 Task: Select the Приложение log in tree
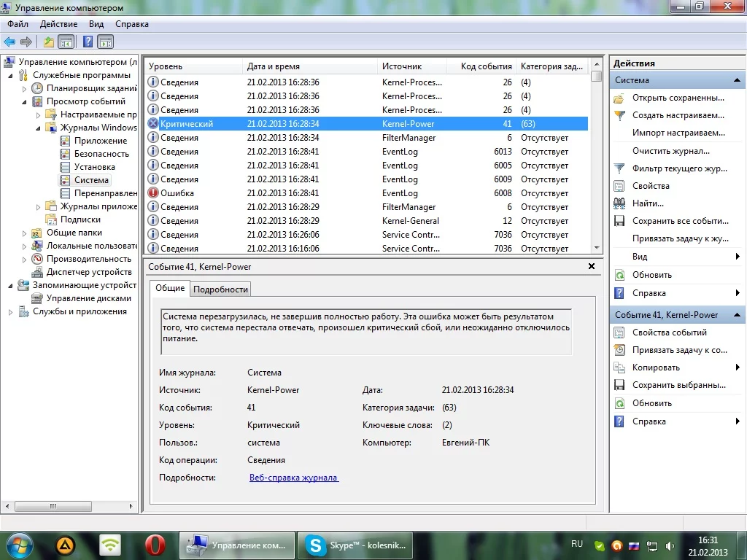[101, 141]
